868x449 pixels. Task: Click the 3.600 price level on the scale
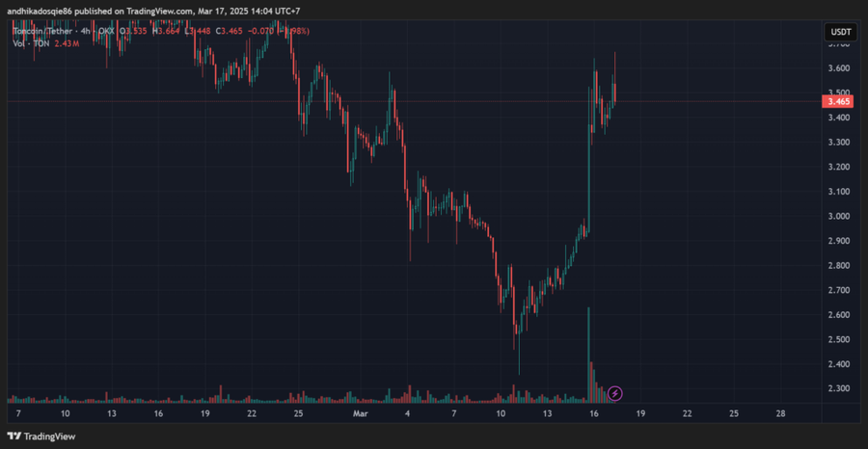point(838,68)
